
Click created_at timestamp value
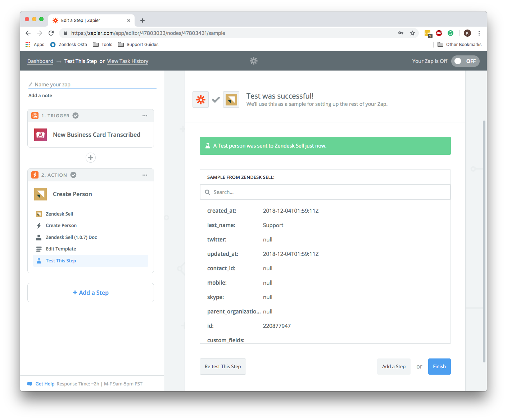tap(291, 211)
